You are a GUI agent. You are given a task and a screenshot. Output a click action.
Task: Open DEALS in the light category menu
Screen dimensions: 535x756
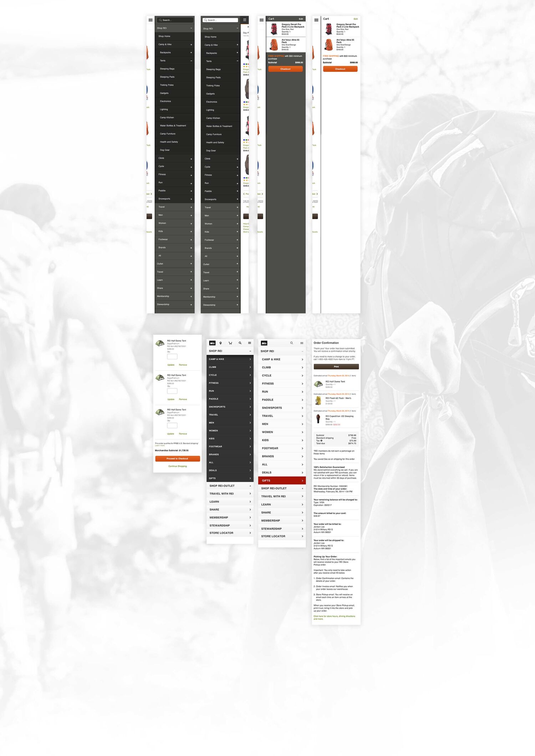(282, 473)
